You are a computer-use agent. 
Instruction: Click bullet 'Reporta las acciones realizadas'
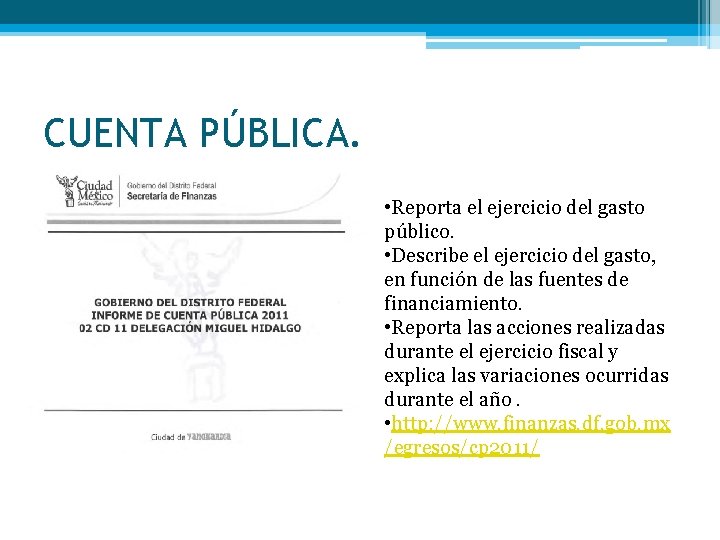click(524, 327)
